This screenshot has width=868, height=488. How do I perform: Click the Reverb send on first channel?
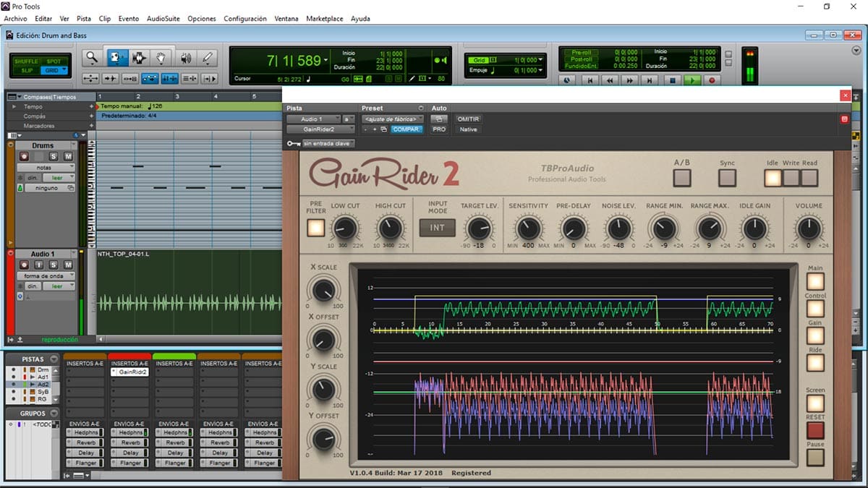85,442
